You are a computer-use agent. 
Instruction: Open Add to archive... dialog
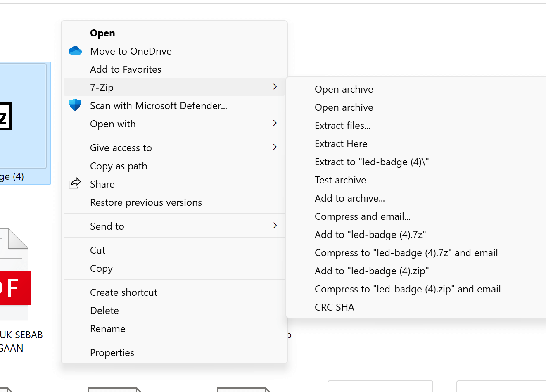(x=349, y=198)
